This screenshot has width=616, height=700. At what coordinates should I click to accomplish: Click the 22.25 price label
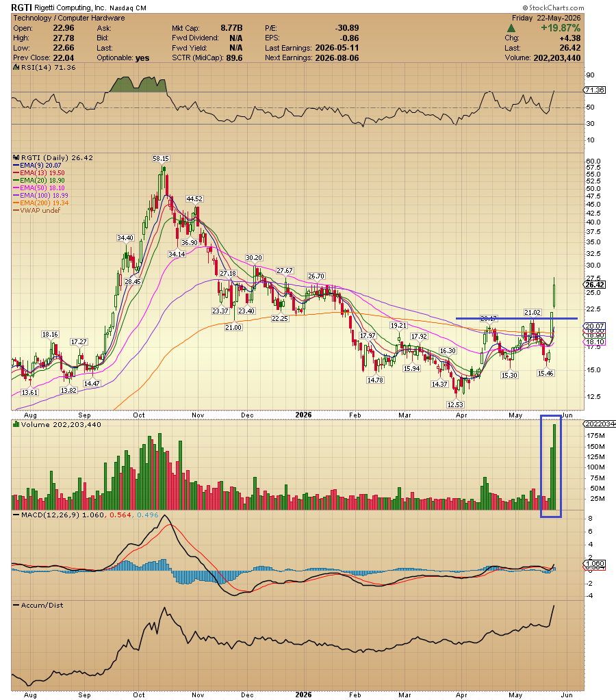[x=280, y=318]
